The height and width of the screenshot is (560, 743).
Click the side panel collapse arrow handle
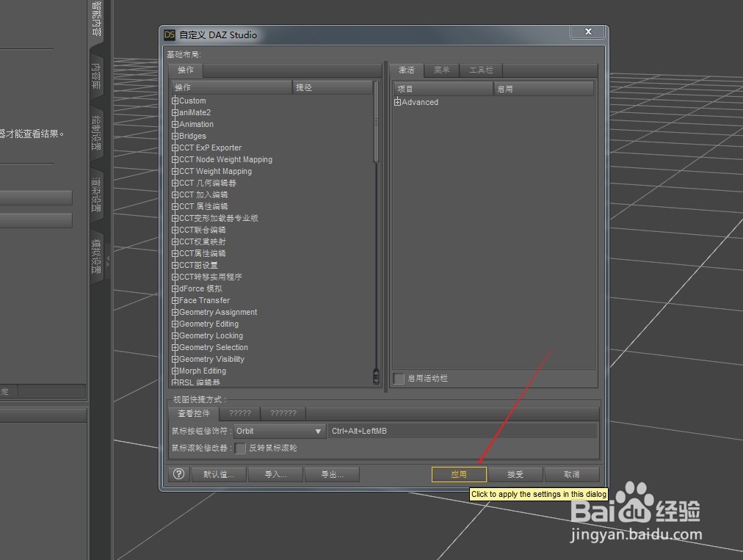(108, 261)
